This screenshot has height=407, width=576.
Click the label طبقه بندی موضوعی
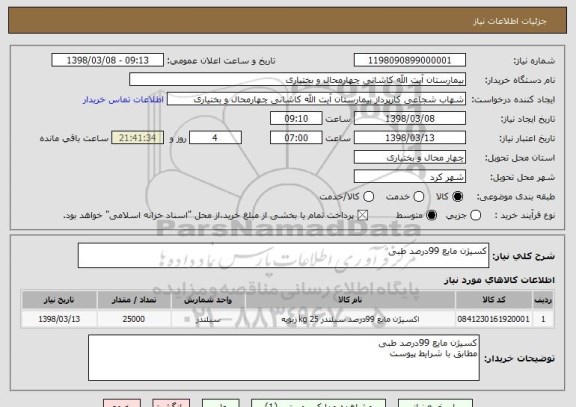pyautogui.click(x=516, y=197)
